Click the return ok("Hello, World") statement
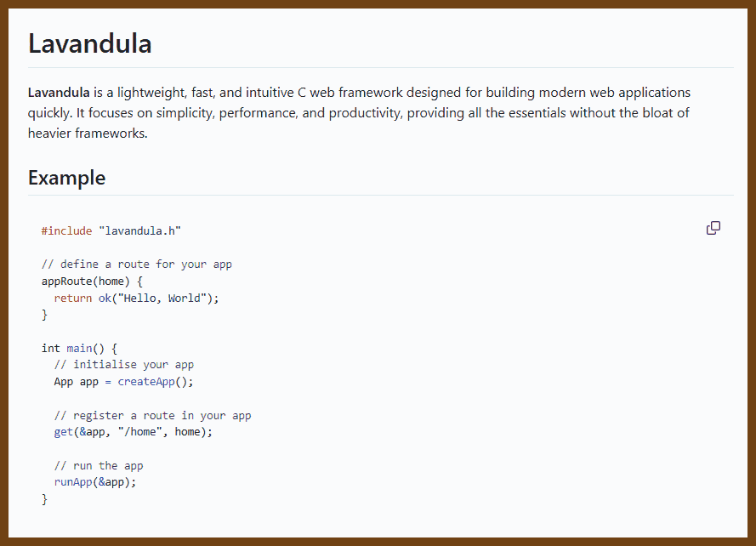 (137, 298)
